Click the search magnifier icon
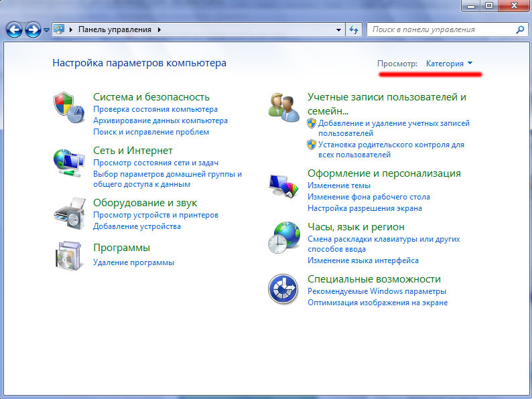Screen dimensions: 532x399 [x=520, y=30]
